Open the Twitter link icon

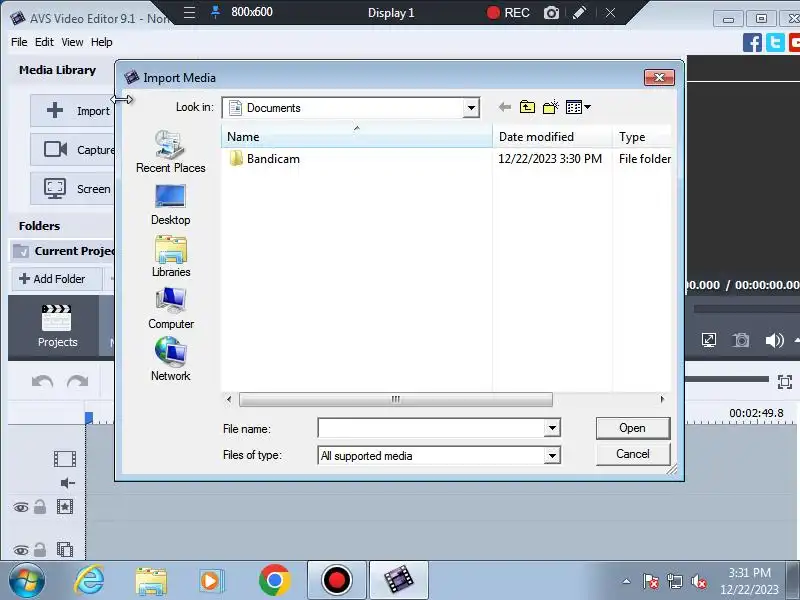click(x=775, y=42)
